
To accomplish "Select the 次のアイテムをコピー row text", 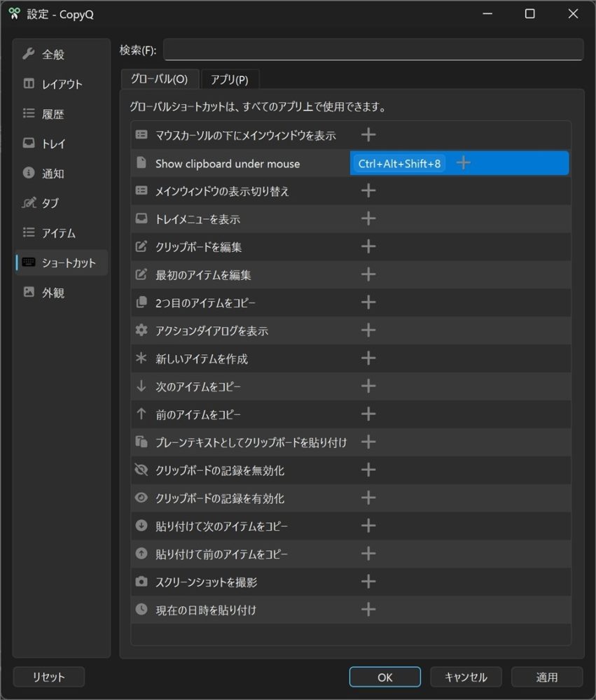I will [x=198, y=386].
